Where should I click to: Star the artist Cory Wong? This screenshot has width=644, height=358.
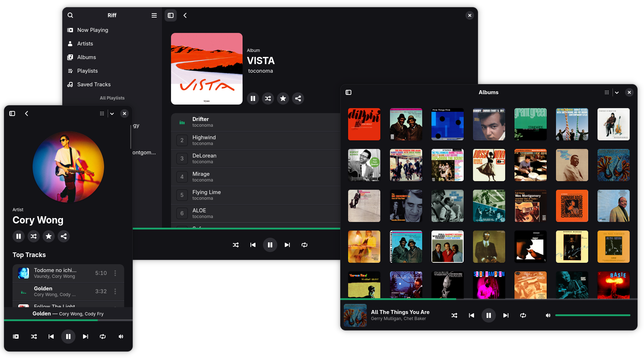pyautogui.click(x=49, y=236)
